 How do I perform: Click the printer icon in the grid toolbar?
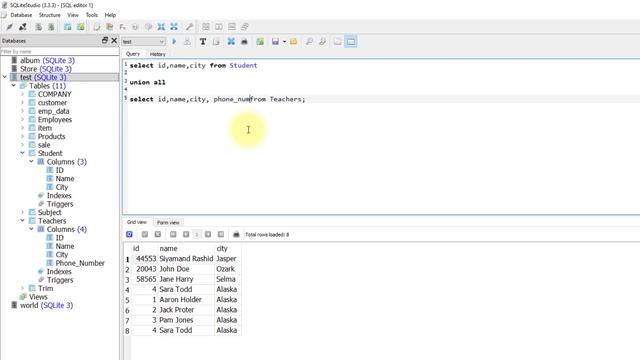[236, 234]
